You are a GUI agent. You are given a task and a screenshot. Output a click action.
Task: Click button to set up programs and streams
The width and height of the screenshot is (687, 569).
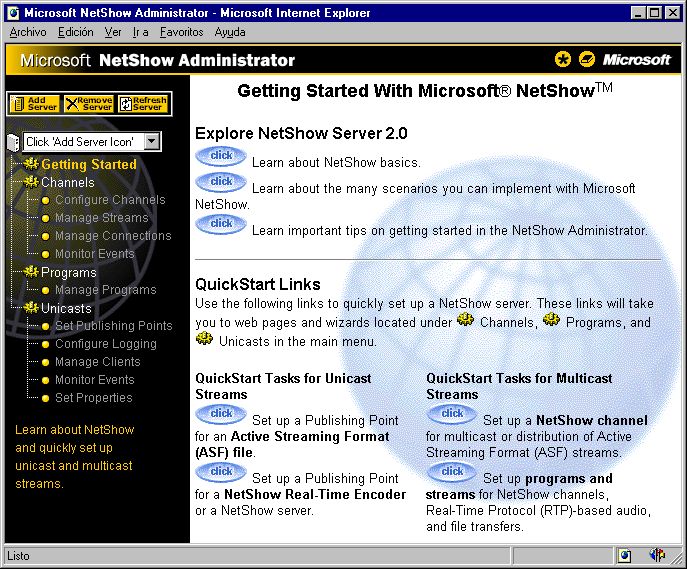tap(452, 472)
